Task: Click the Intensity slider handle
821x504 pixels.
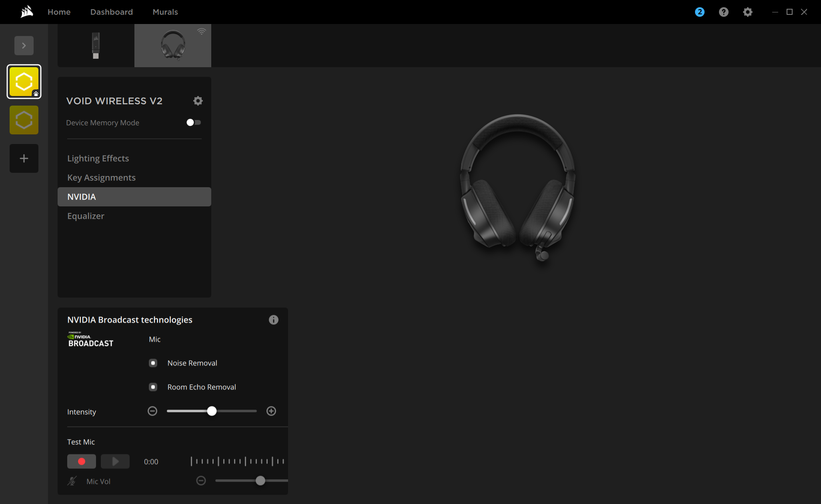Action: click(212, 411)
